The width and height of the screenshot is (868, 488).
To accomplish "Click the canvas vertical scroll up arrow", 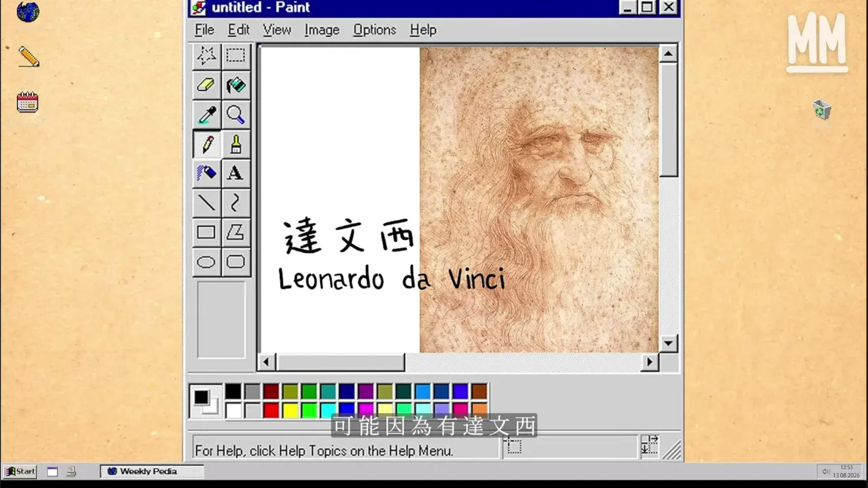I will tap(669, 54).
